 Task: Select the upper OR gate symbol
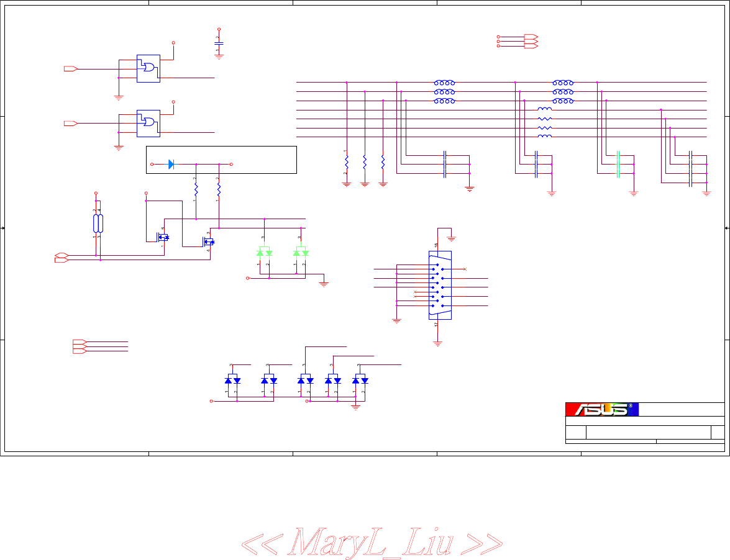[x=148, y=68]
